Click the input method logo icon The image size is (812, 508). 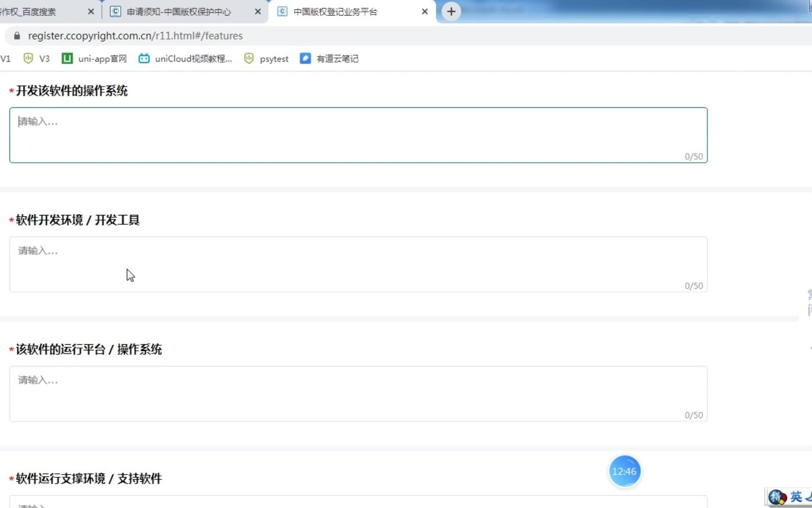click(x=777, y=497)
